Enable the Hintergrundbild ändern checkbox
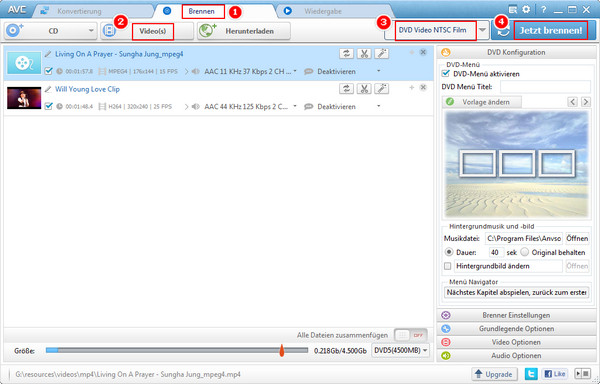Screen dimensions: 600x384 (447, 266)
